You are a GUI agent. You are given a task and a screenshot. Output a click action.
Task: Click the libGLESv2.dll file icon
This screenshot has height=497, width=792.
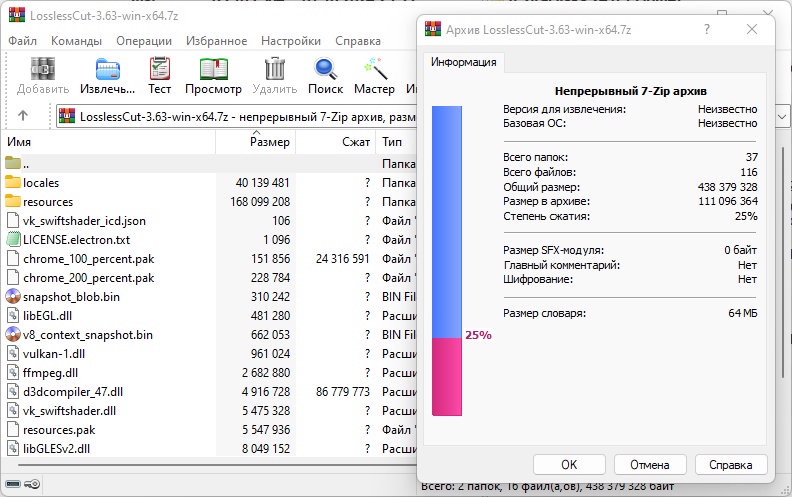coord(13,449)
